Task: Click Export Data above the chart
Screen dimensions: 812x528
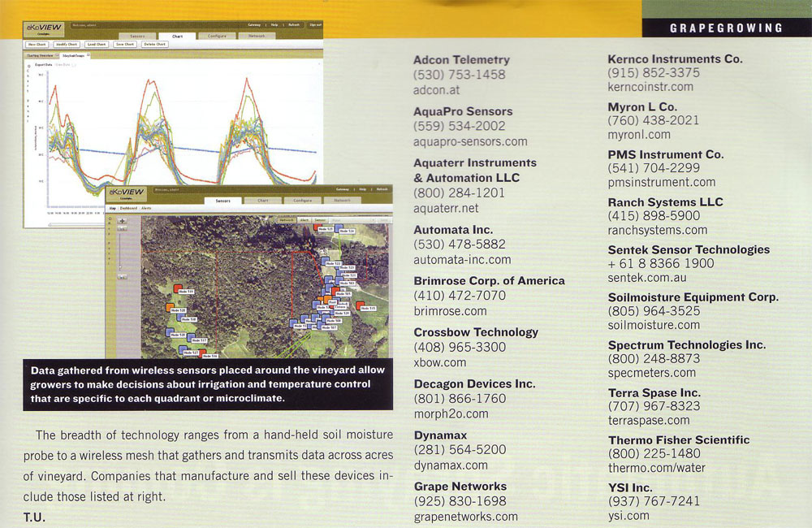Action: point(44,65)
